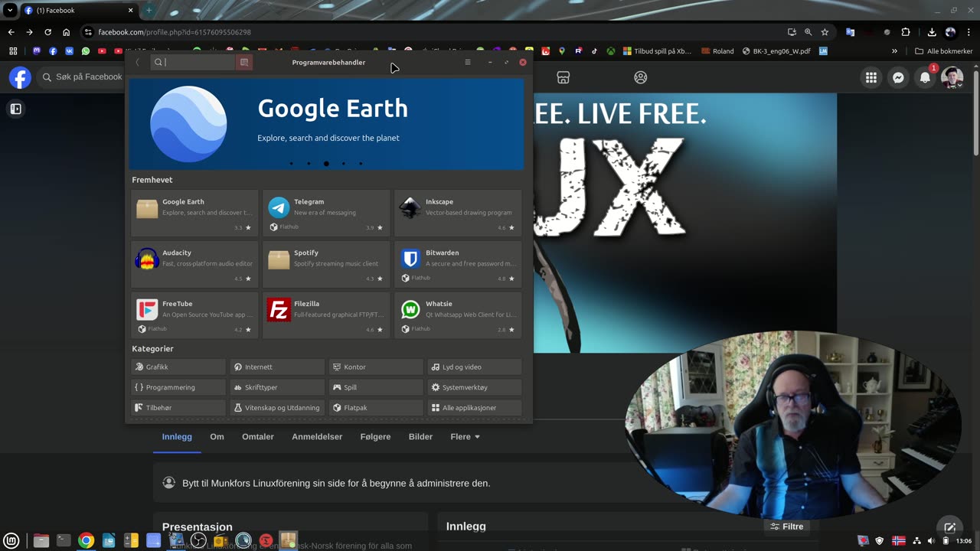Open Chrome extensions puzzle icon
Image resolution: width=980 pixels, height=551 pixels.
(906, 32)
